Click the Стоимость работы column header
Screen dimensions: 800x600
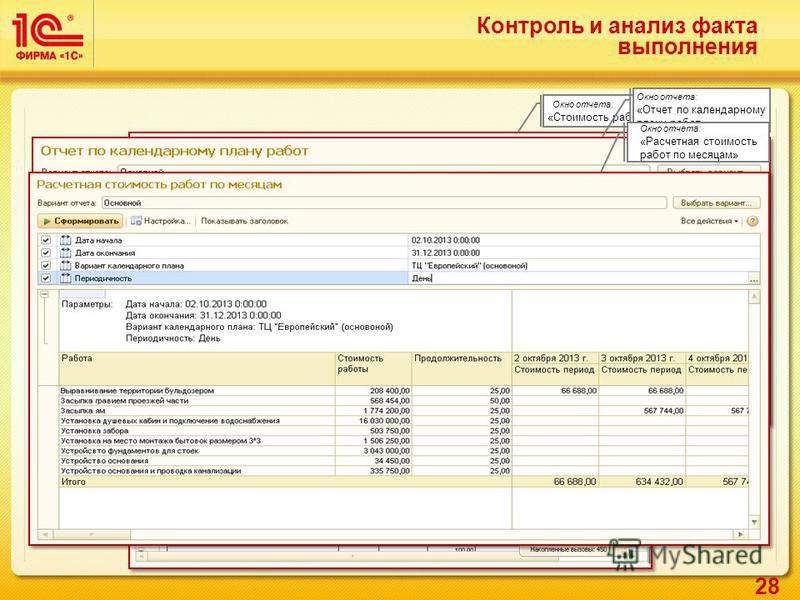[373, 368]
